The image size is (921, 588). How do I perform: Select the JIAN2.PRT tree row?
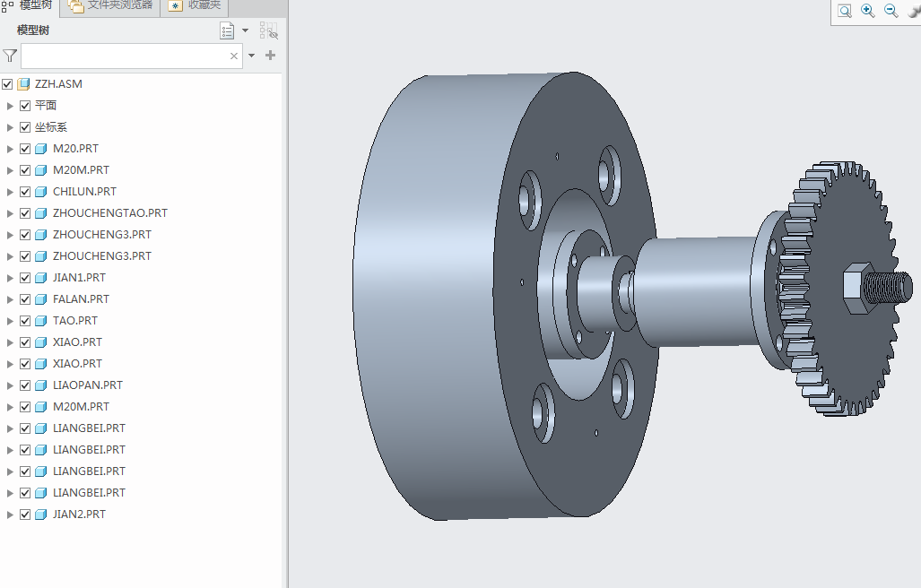(79, 514)
